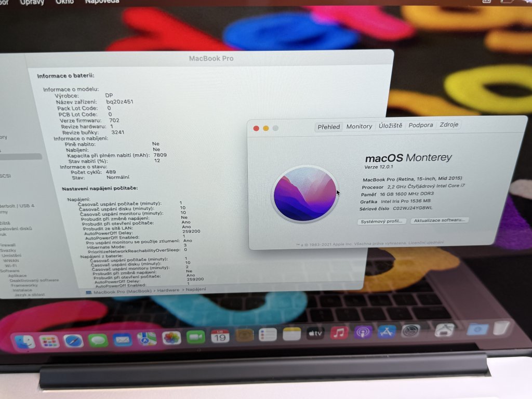Image resolution: width=532 pixels, height=399 pixels.
Task: Open the Úpravy menu
Action: pyautogui.click(x=32, y=2)
